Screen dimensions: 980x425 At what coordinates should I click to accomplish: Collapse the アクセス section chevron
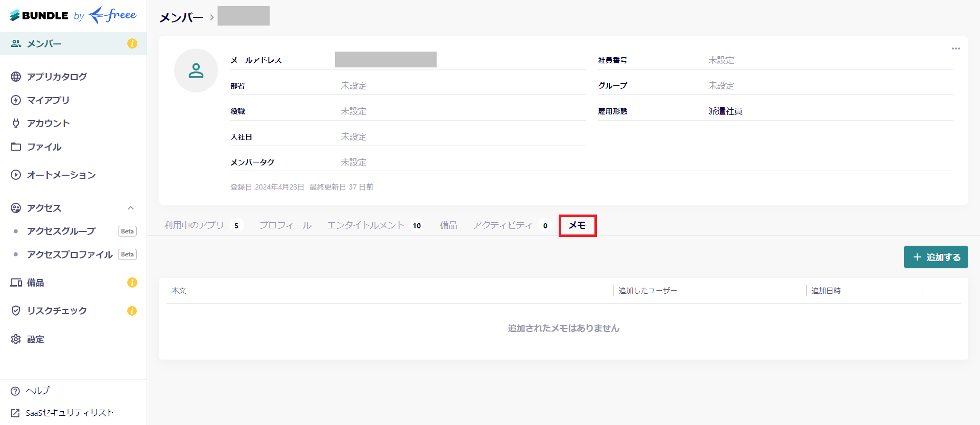(x=131, y=208)
